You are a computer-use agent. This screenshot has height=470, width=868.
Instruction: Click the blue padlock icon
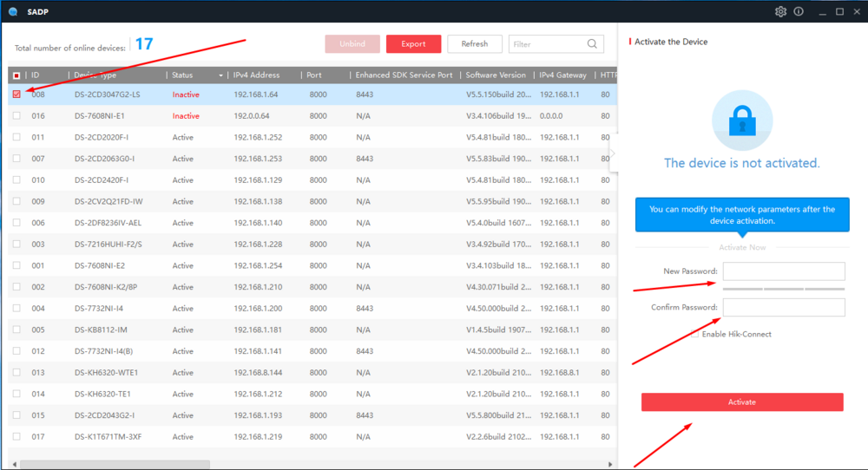[x=742, y=122]
